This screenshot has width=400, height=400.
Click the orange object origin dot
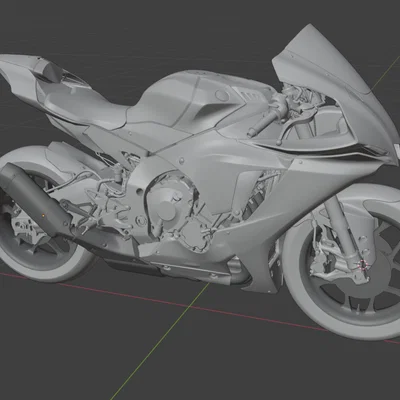pos(43,216)
